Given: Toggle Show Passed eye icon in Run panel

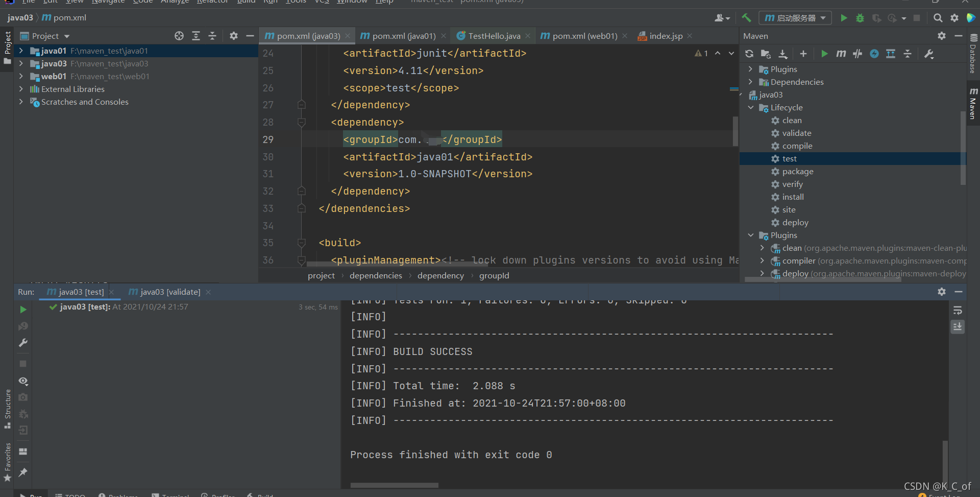Looking at the screenshot, I should (x=23, y=381).
